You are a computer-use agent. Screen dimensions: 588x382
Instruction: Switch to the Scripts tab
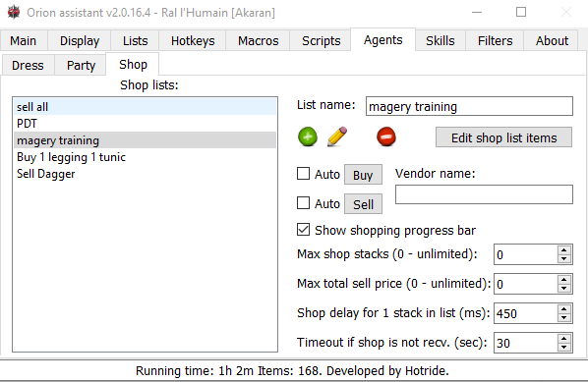(x=321, y=41)
